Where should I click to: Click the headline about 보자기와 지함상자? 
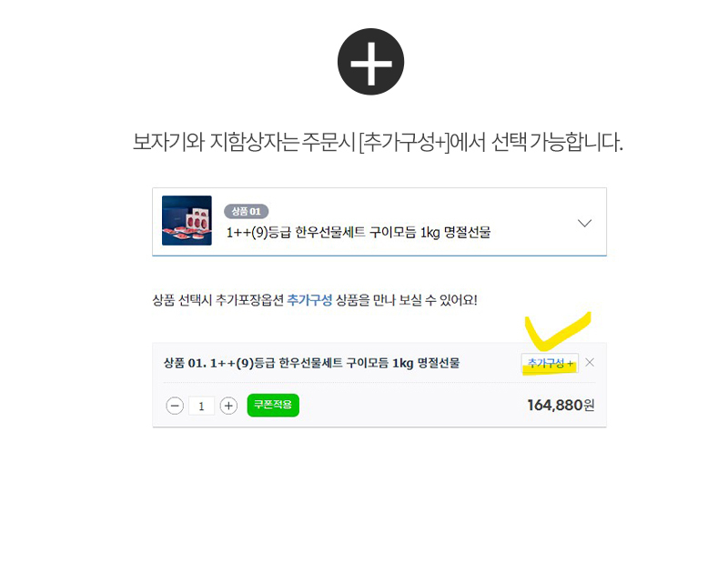(378, 142)
